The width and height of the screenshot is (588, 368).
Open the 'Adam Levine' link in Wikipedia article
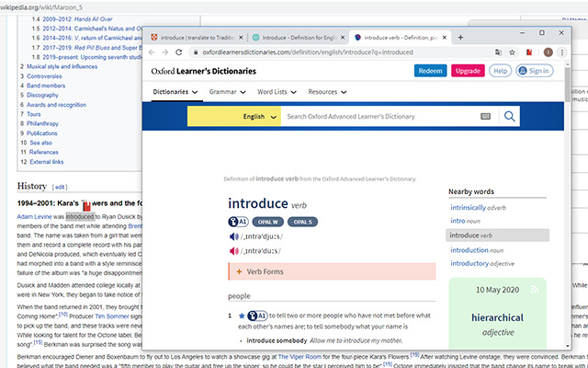[34, 217]
